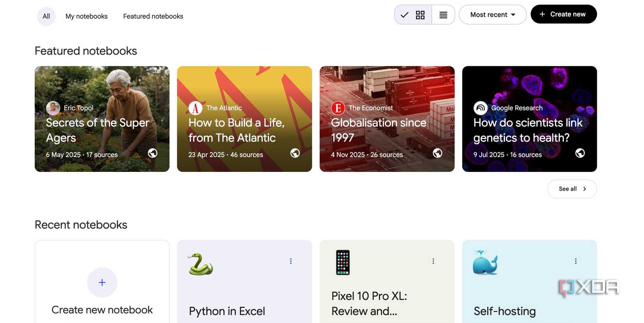Click globe icon on Super Agers notebook
The width and height of the screenshot is (644, 323).
tap(153, 153)
